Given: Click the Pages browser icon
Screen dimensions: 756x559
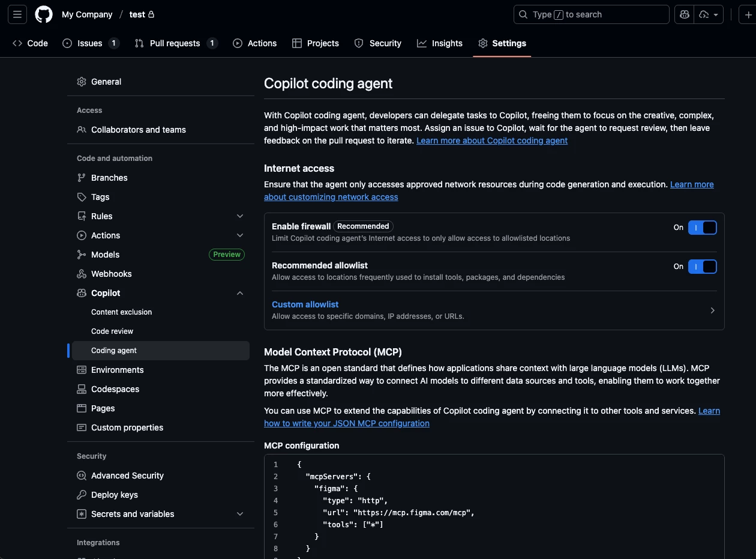Looking at the screenshot, I should (82, 408).
